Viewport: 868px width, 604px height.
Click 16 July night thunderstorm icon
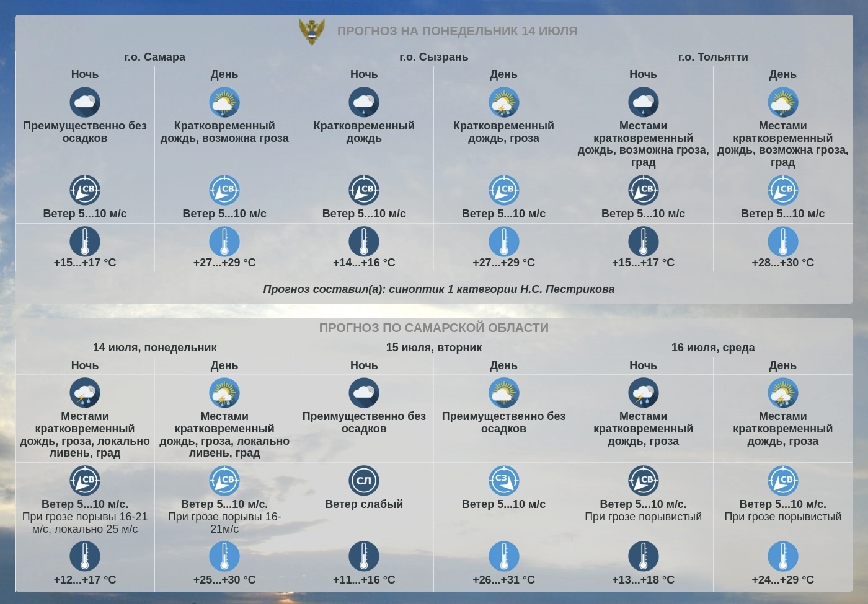pos(643,393)
